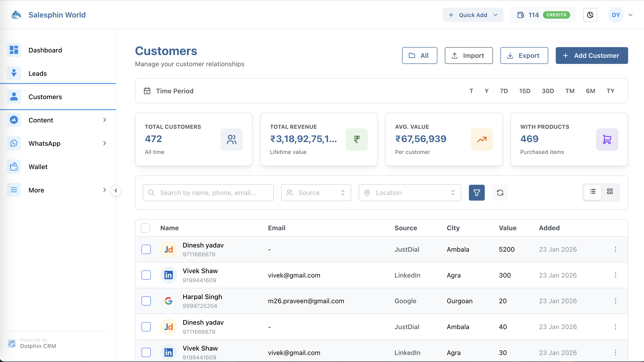
Task: Open the Time Period calendar icon
Action: (x=147, y=91)
